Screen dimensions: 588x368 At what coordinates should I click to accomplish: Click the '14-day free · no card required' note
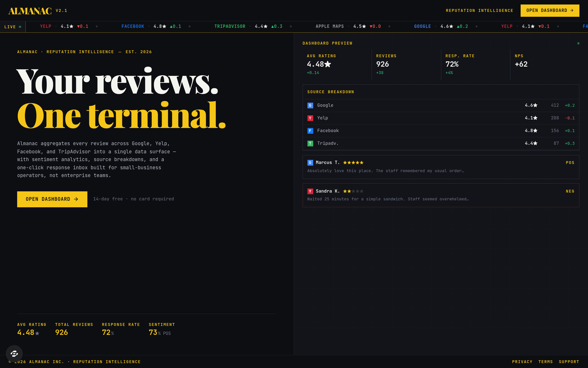[134, 199]
